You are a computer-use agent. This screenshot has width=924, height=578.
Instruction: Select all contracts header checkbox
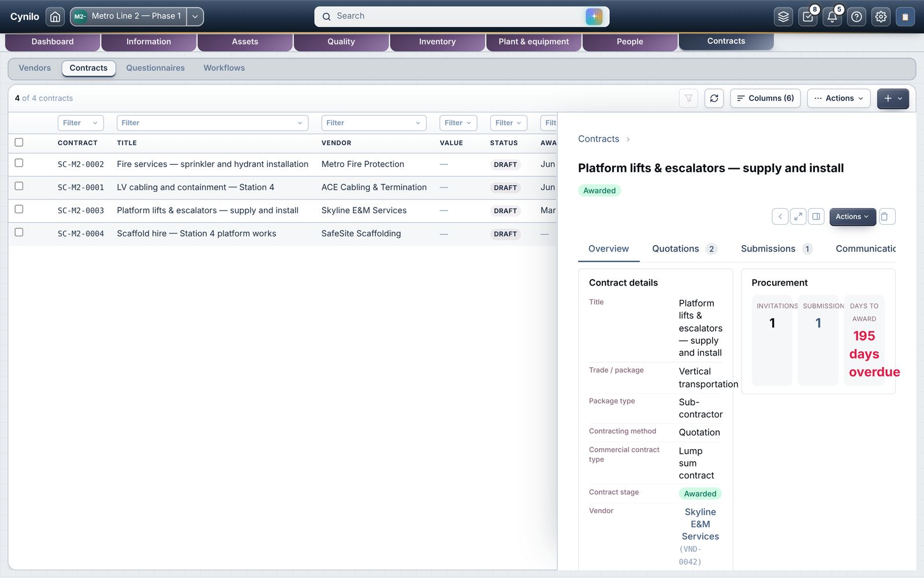point(19,142)
